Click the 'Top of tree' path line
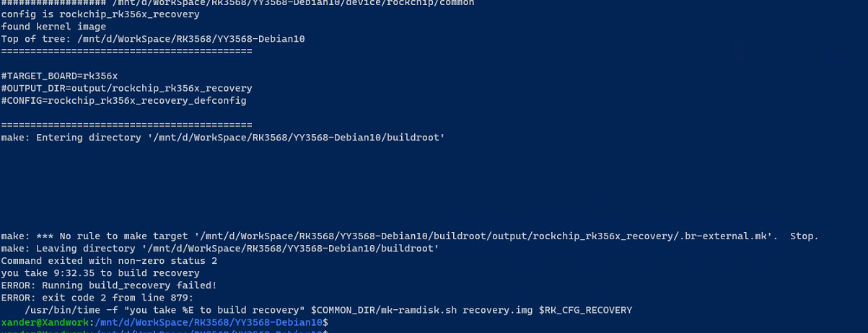This screenshot has height=333, width=868. pyautogui.click(x=153, y=39)
